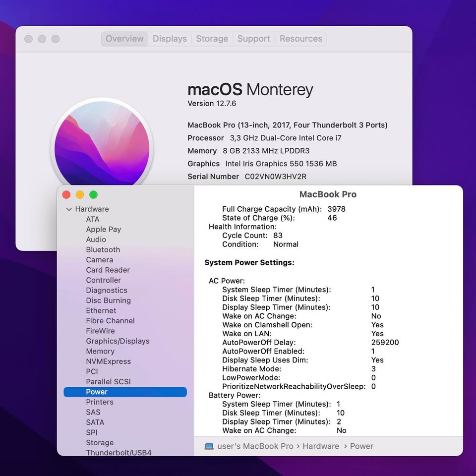Click the Cycle Count value 83
476x476 pixels.
278,236
